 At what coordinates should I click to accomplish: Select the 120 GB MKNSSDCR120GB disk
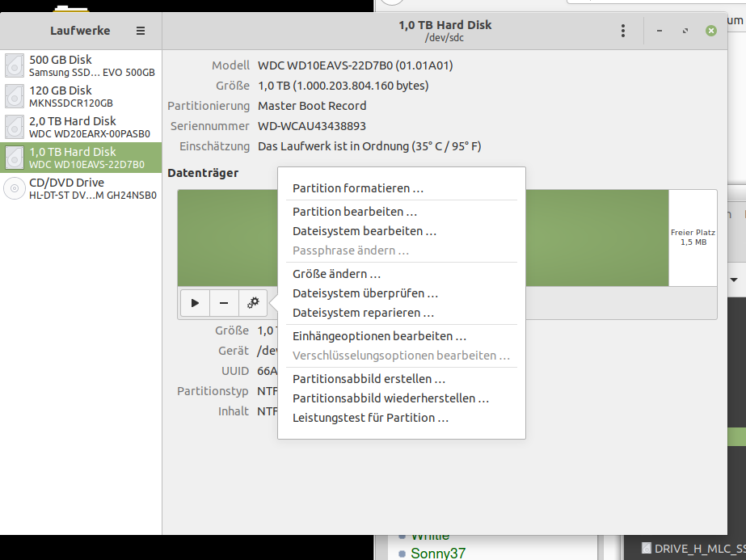(81, 96)
